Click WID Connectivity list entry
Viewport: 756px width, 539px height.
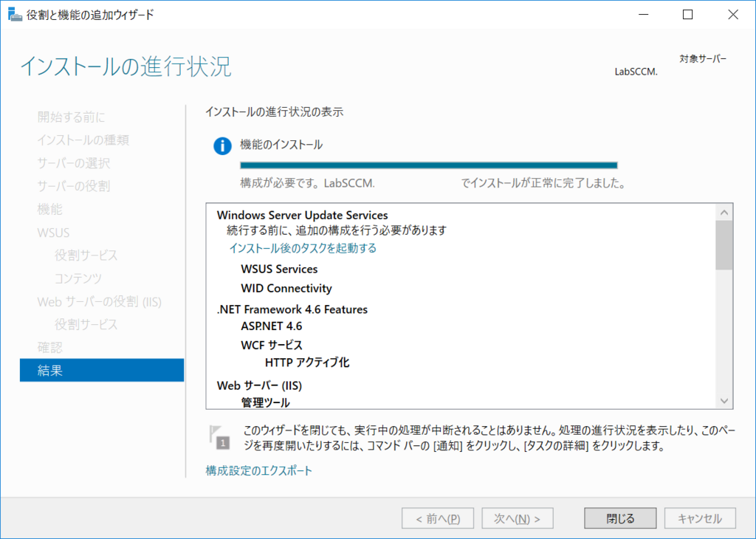[286, 288]
